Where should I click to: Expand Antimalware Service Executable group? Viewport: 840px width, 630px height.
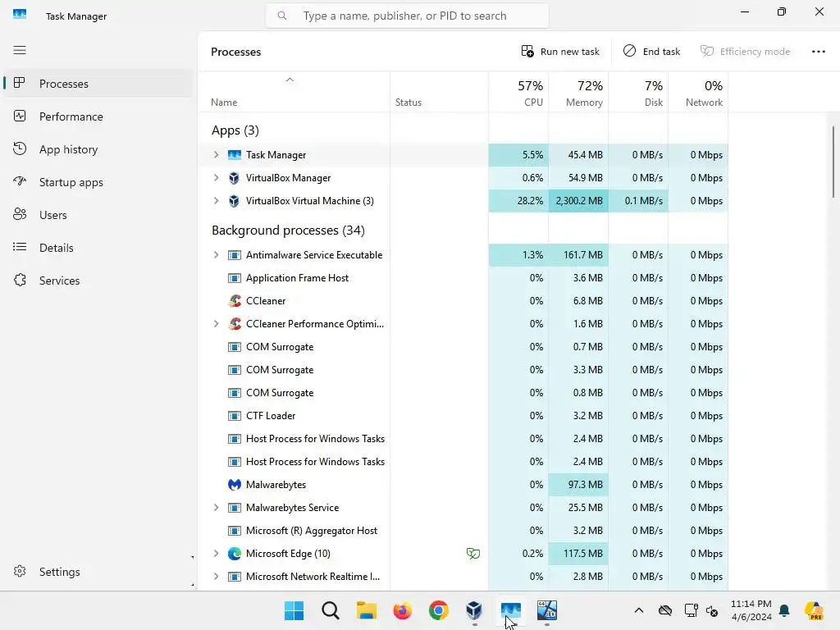click(216, 255)
